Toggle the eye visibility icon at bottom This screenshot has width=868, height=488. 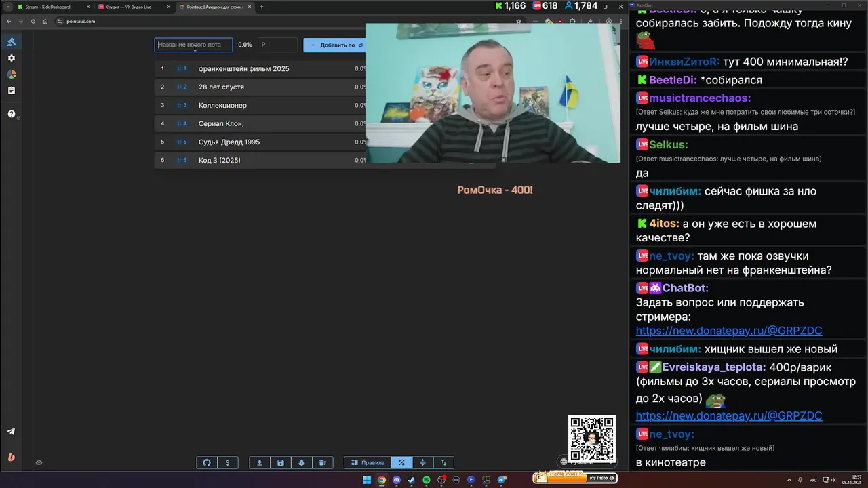click(39, 463)
